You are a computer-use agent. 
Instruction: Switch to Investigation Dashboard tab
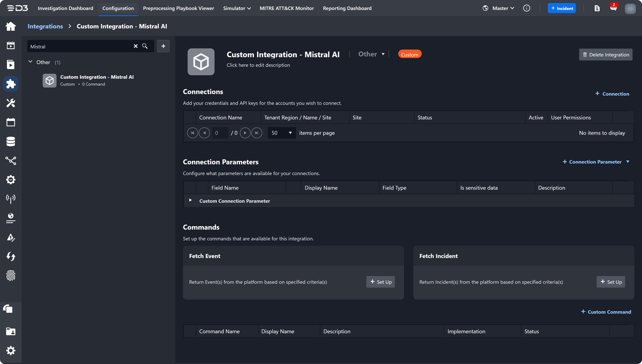coord(65,8)
